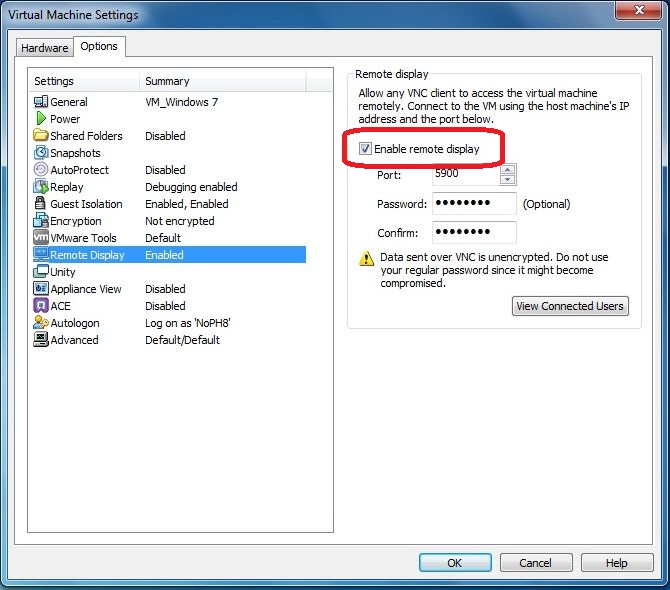Click the Autologon keys icon
The width and height of the screenshot is (670, 590).
[41, 323]
